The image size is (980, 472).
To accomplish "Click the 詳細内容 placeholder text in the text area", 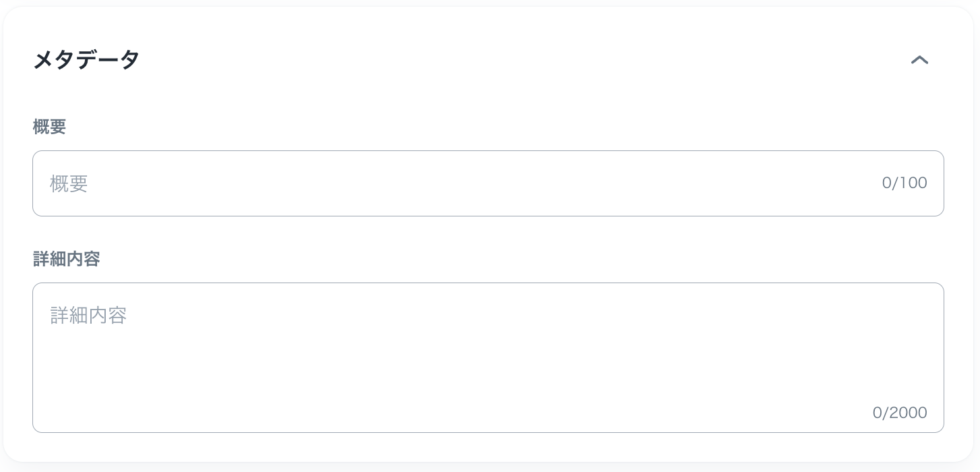I will [88, 316].
